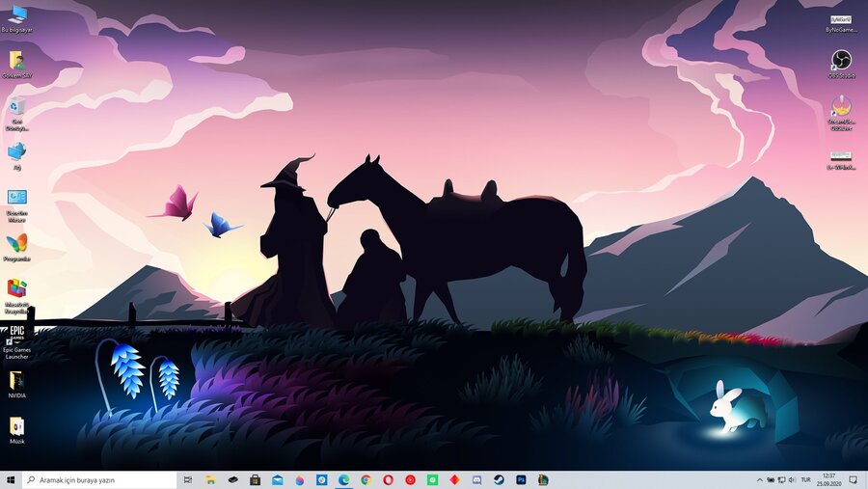Open League of Legends from the taskbar
This screenshot has width=868, height=489.
point(543,479)
